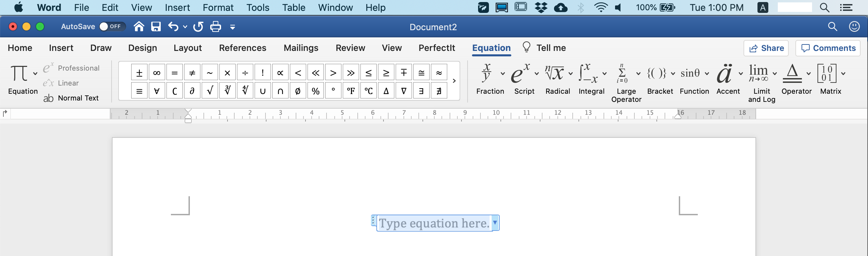This screenshot has height=256, width=868.
Task: Open the Function structures dropdown
Action: (707, 73)
